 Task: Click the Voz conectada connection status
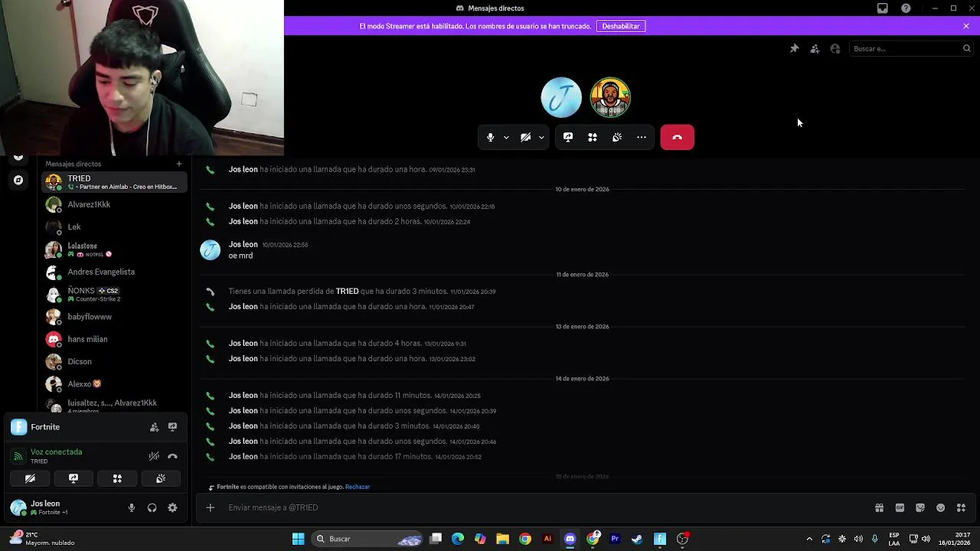56,452
